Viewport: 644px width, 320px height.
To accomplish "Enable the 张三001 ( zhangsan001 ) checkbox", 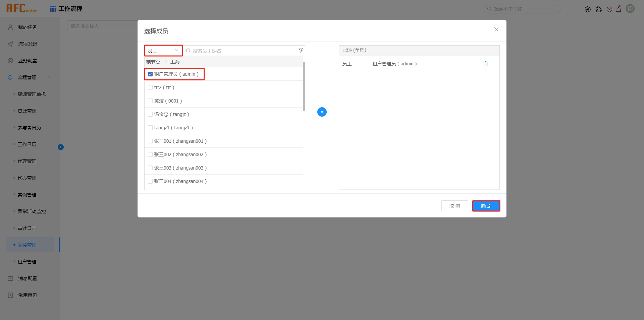I will click(x=150, y=141).
